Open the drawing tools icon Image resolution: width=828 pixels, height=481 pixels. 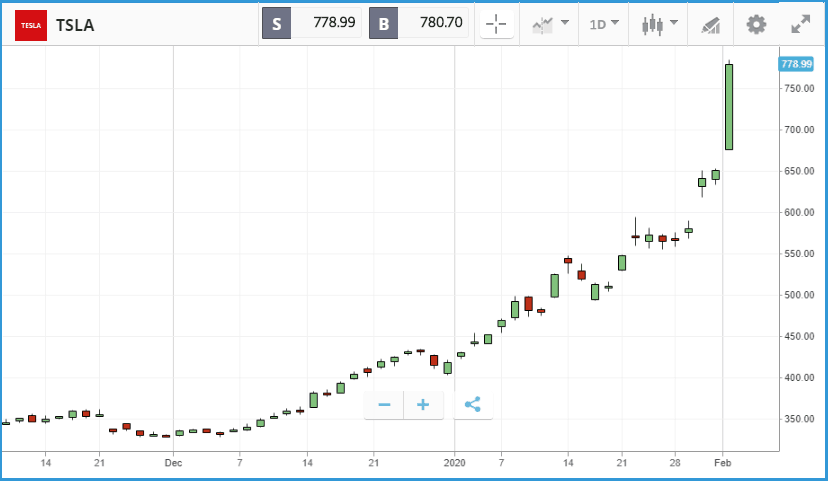[711, 25]
